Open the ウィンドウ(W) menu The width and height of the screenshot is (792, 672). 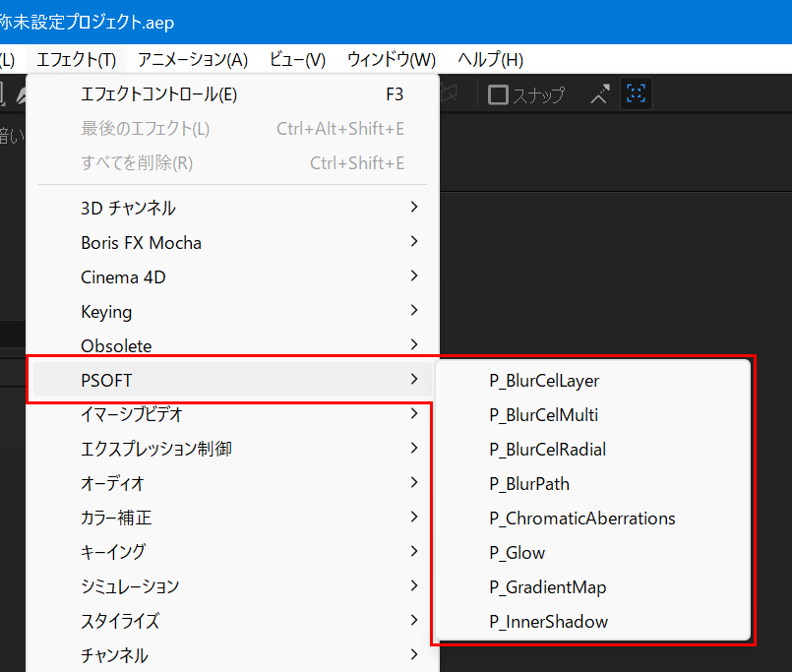392,60
